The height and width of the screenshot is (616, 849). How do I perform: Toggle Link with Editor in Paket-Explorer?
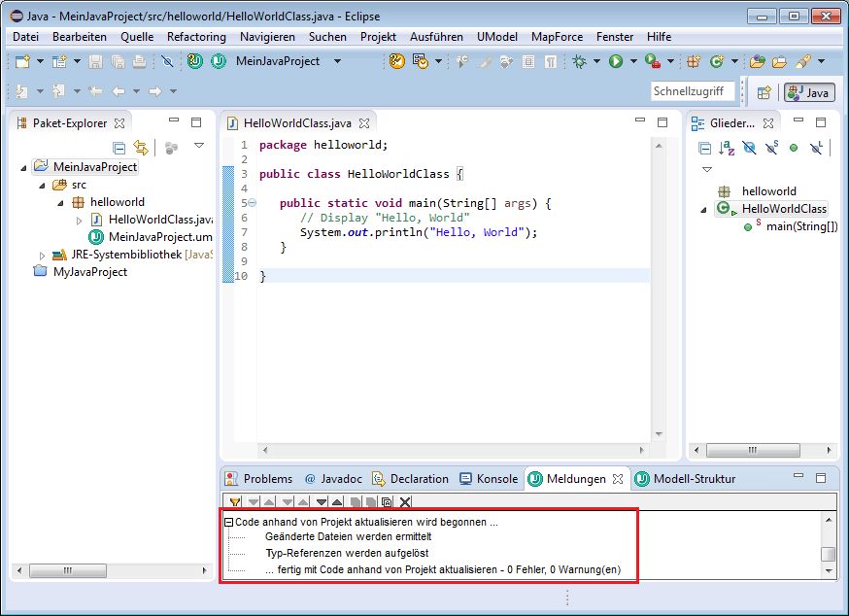click(141, 148)
